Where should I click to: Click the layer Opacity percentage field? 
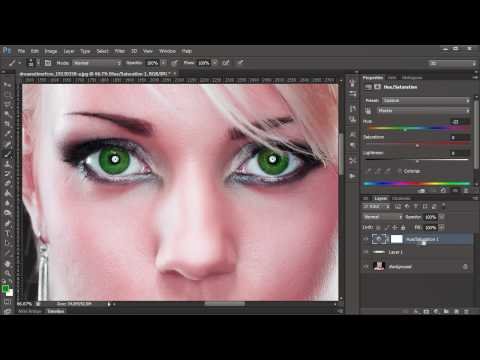tap(430, 217)
